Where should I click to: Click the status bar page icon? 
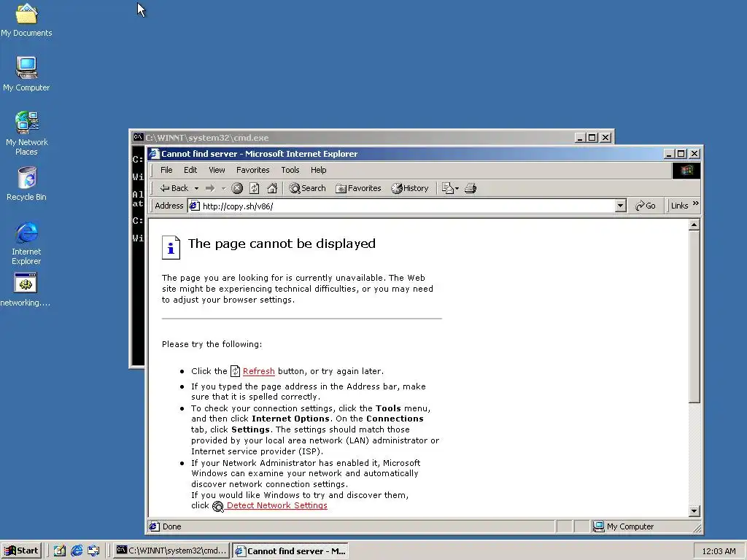(155, 526)
